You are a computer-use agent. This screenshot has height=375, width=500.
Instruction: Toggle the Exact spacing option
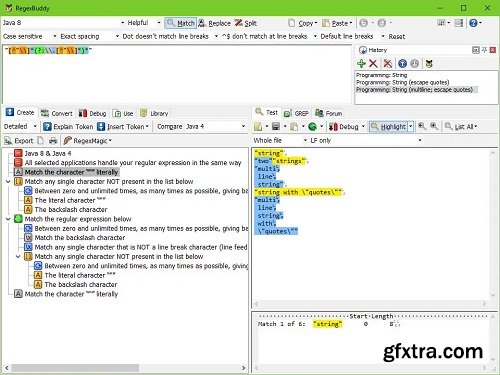pyautogui.click(x=89, y=36)
